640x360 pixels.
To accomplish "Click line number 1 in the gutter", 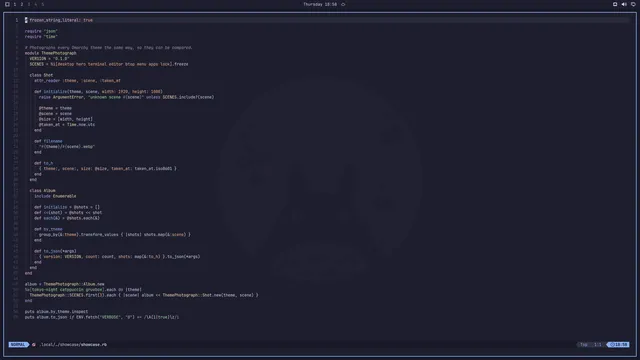I will pos(17,20).
